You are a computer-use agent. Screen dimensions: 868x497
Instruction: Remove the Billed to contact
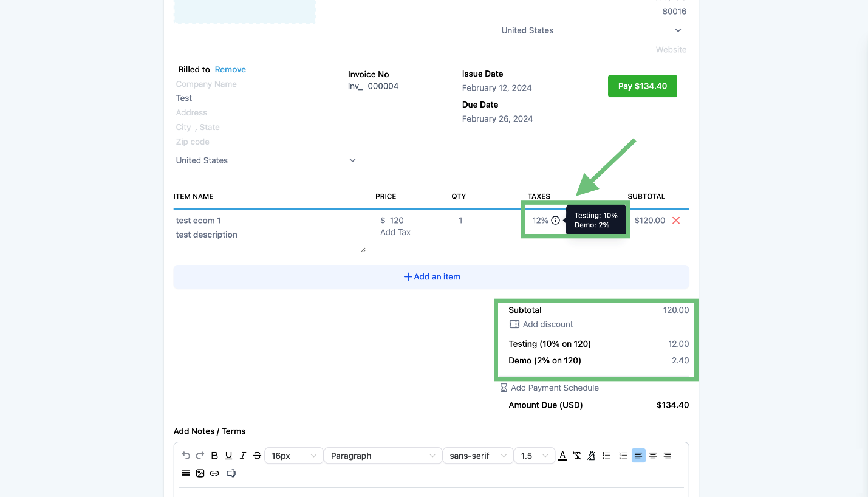click(x=230, y=69)
